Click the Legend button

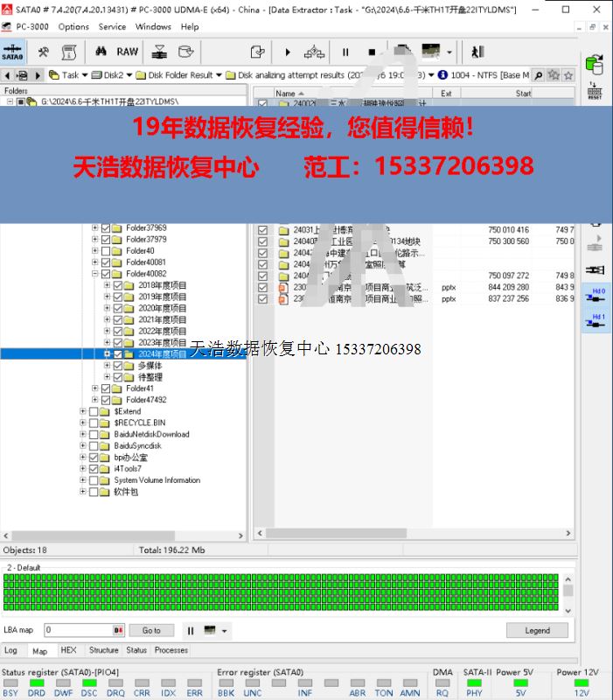click(x=537, y=630)
